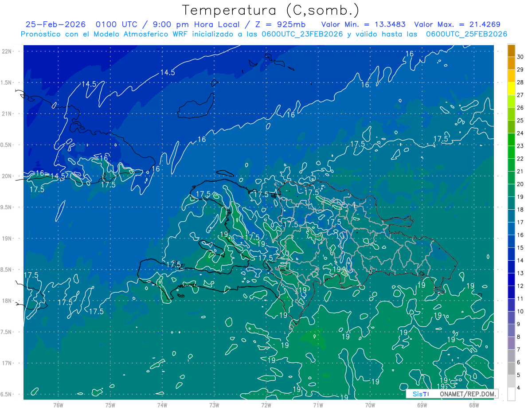The image size is (532, 411).
Task: Click the longitude label '69W'
Action: (x=422, y=404)
